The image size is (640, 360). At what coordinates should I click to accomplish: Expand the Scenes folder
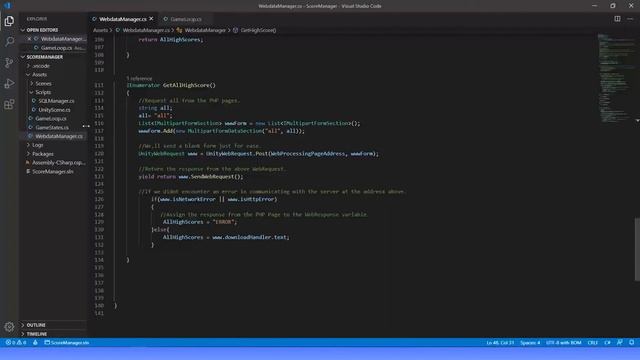(31, 83)
